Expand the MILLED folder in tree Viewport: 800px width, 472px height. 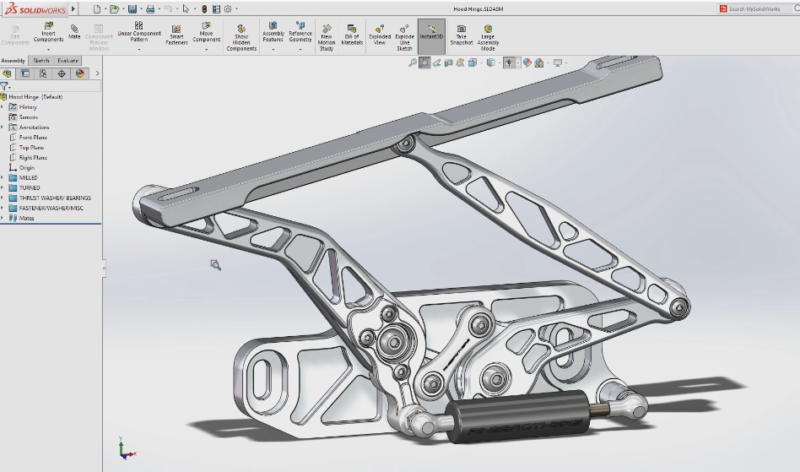coord(3,178)
